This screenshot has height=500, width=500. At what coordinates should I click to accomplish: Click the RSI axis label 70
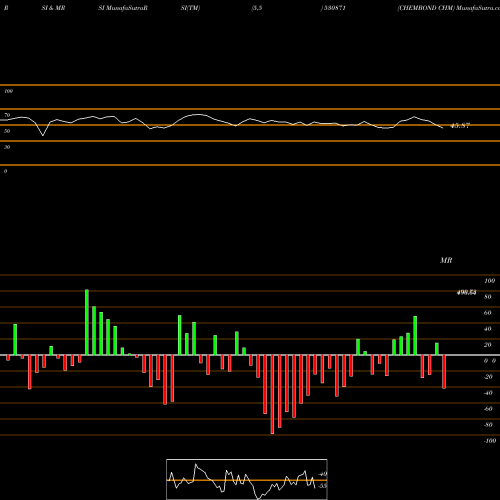tap(7, 115)
